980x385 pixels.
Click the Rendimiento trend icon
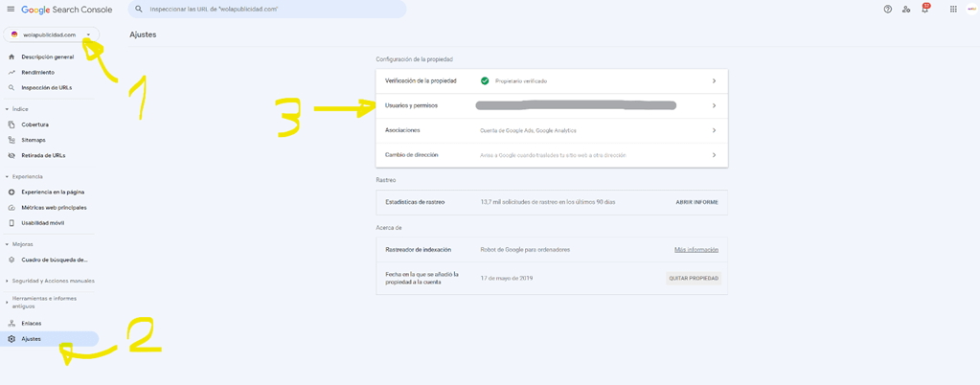click(11, 73)
